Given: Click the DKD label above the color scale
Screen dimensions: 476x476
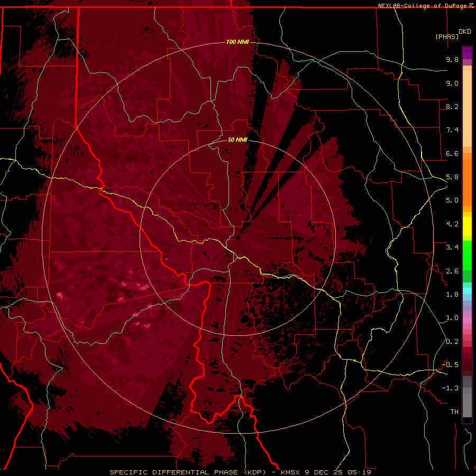Looking at the screenshot, I should 465,32.
